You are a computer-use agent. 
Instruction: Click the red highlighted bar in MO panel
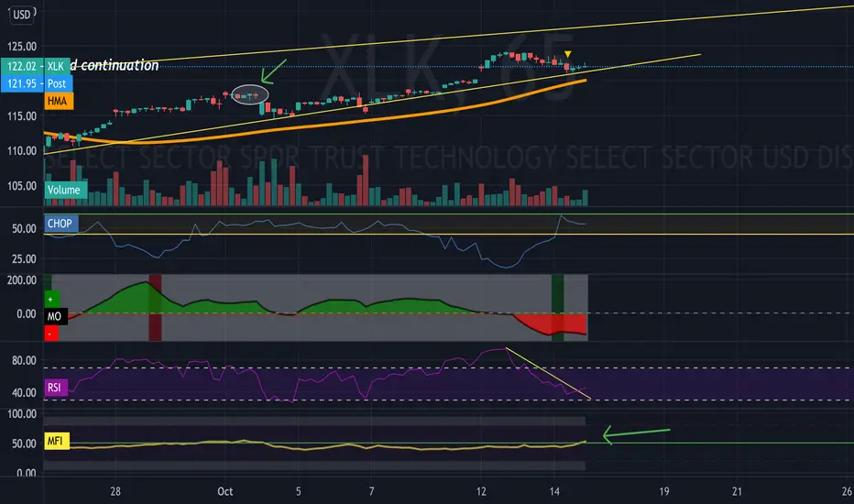(x=155, y=308)
